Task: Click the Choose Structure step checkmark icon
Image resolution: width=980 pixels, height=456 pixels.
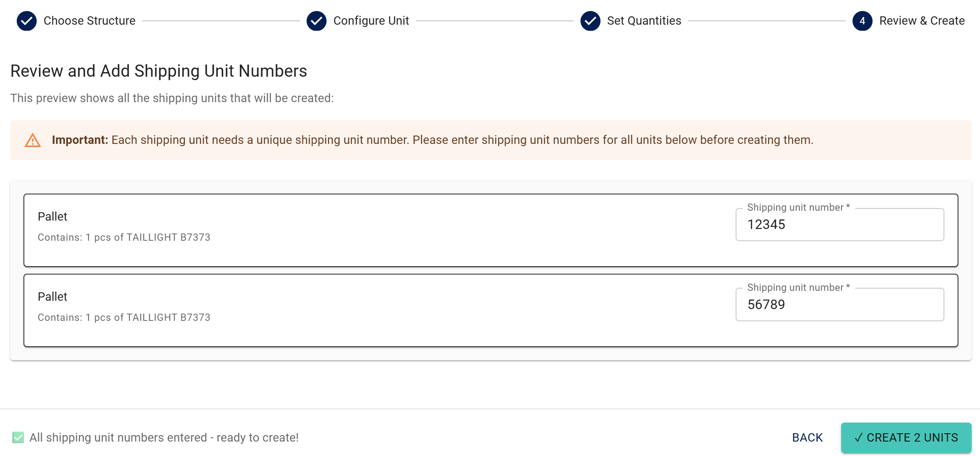Action: click(x=27, y=21)
